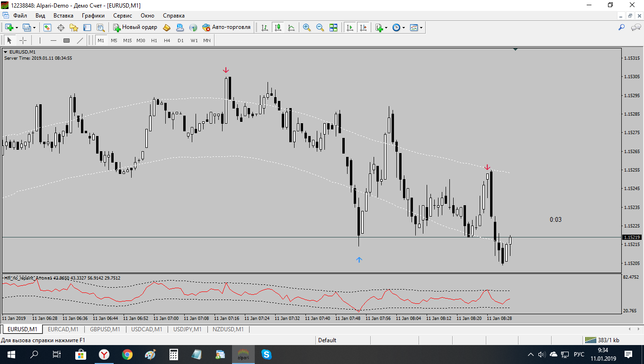Viewport: 644px width, 364px height.
Task: Click the chart shift marker triangle
Action: (x=515, y=49)
